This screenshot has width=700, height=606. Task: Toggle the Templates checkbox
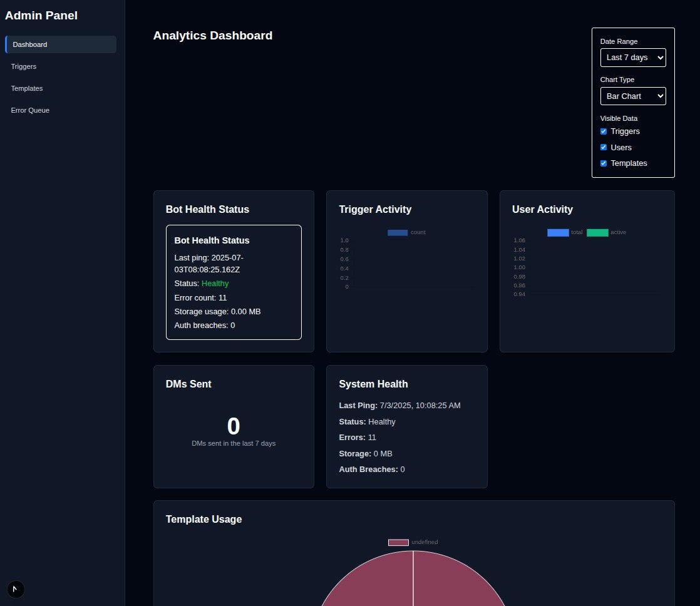pyautogui.click(x=604, y=163)
